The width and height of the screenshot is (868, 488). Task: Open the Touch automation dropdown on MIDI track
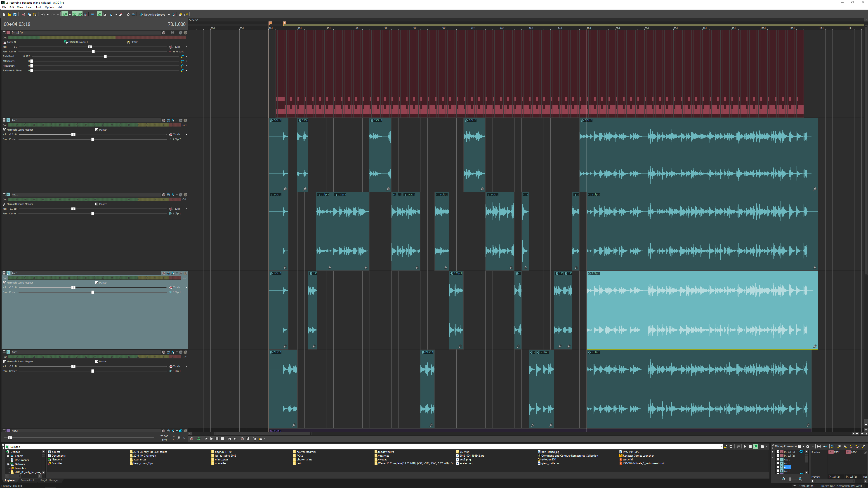[x=186, y=47]
